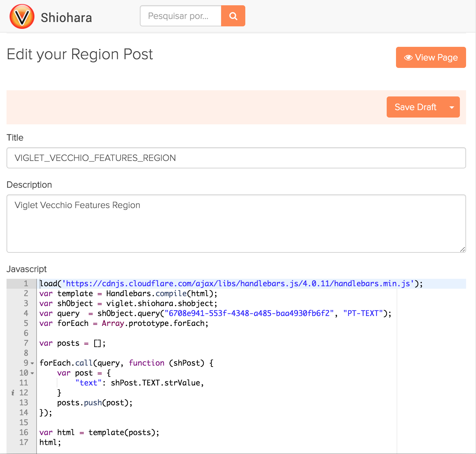Place cursor on the 'var posts = [];' line
This screenshot has width=476, height=454.
click(72, 343)
